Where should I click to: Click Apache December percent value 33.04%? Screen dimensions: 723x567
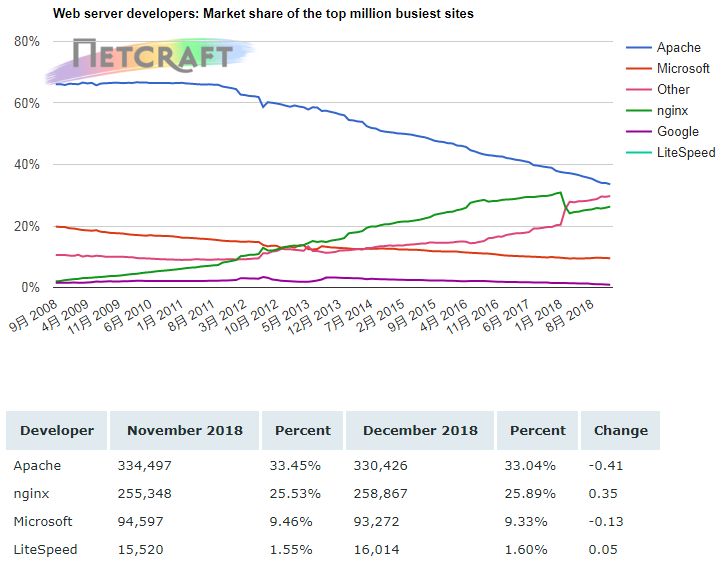530,466
